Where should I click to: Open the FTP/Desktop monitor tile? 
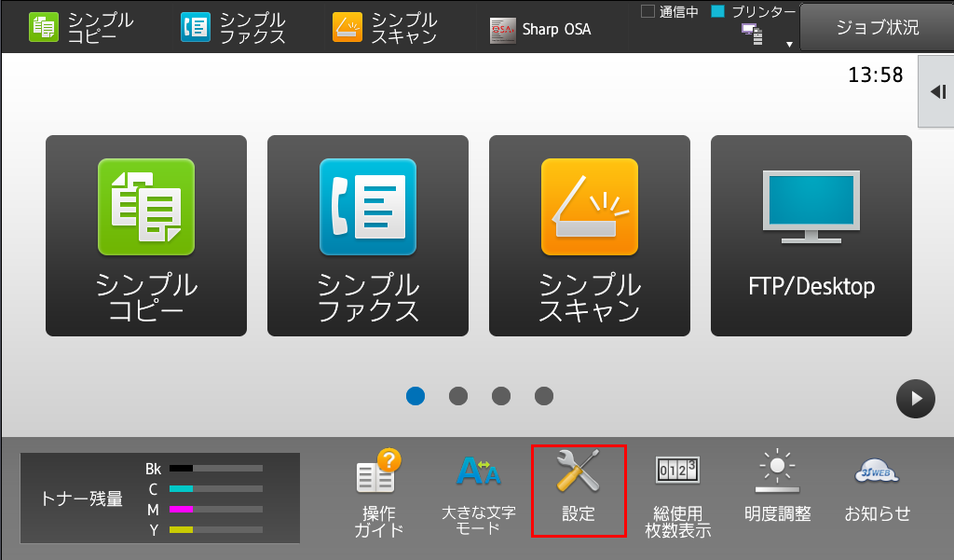click(811, 236)
